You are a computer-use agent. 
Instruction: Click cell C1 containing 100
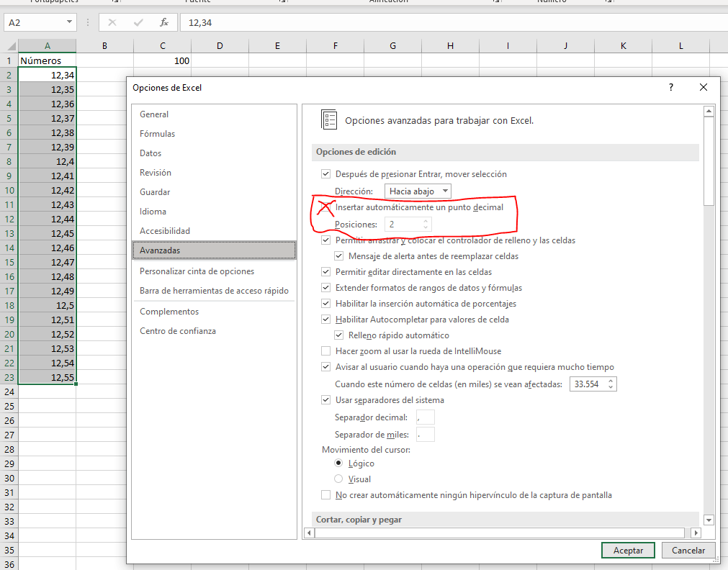click(x=163, y=60)
